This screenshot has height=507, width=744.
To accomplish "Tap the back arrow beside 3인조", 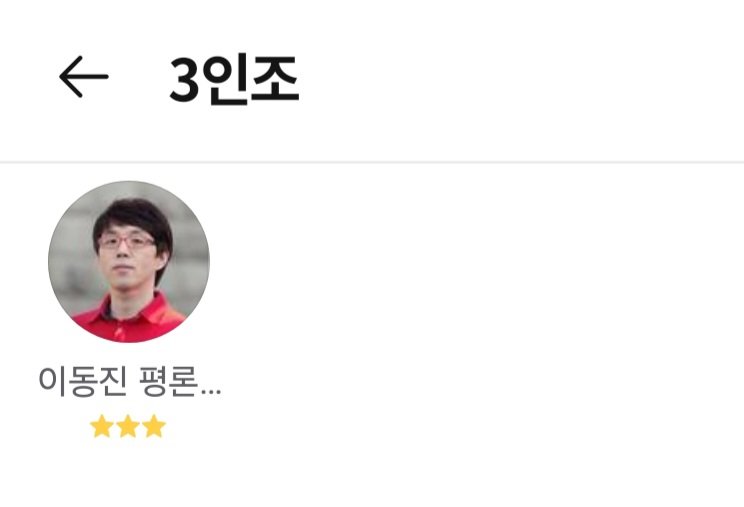I will coord(84,76).
